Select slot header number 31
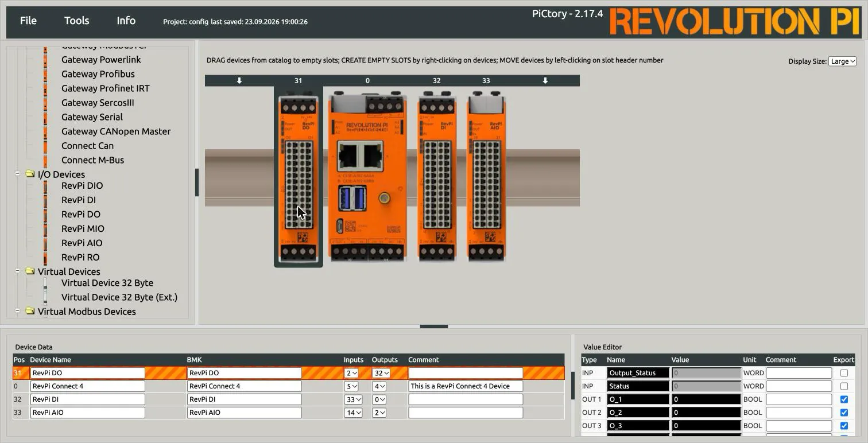This screenshot has width=868, height=443. [298, 81]
